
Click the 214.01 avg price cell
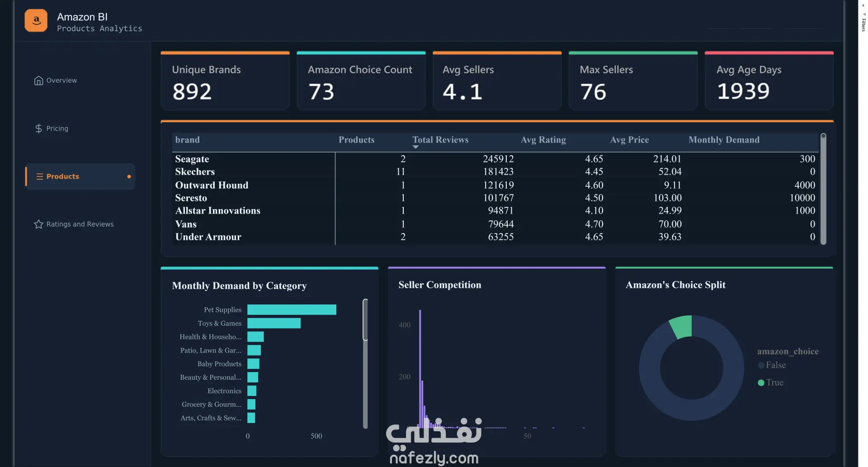667,159
